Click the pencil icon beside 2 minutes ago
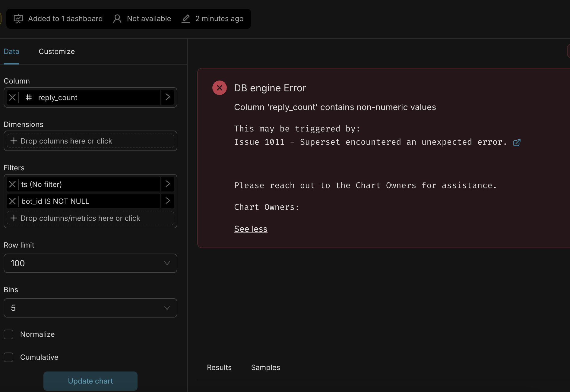The image size is (570, 392). pos(186,19)
